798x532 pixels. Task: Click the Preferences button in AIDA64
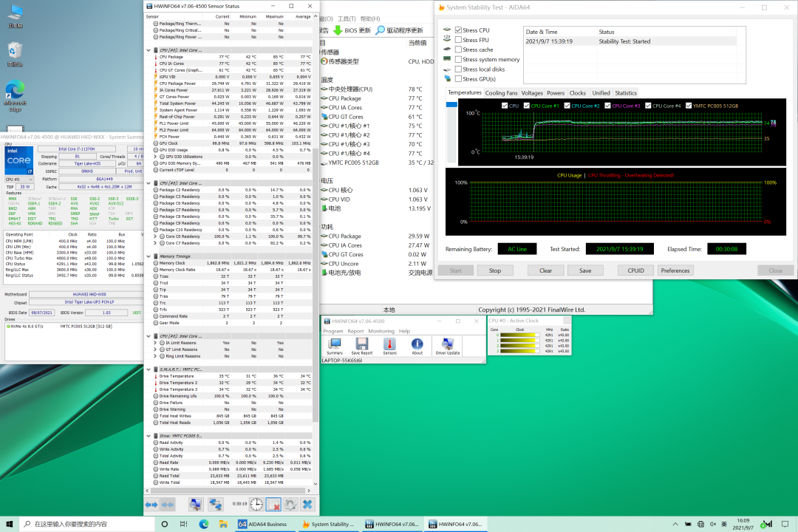(x=675, y=270)
